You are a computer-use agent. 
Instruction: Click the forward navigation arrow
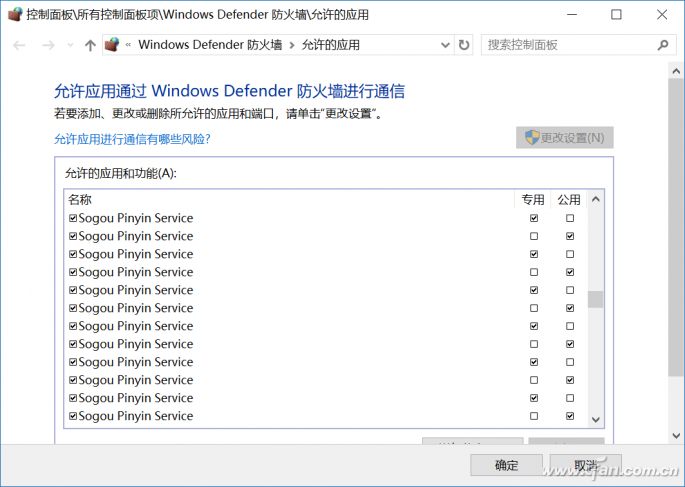[x=48, y=45]
